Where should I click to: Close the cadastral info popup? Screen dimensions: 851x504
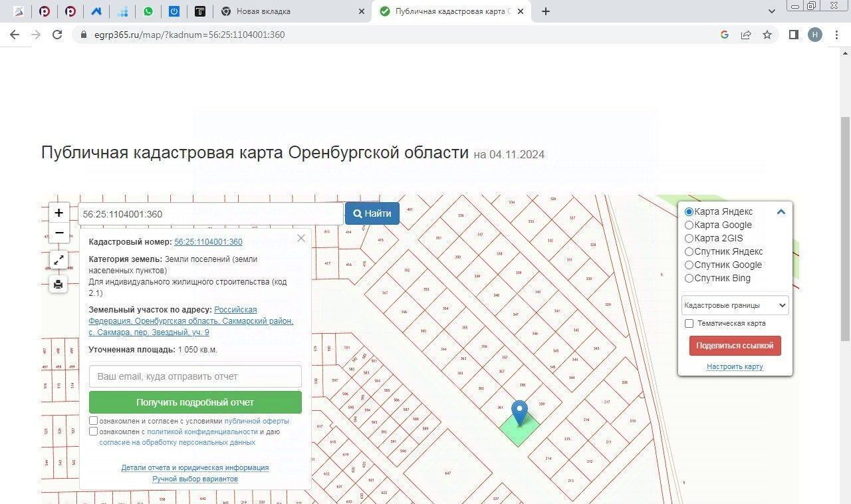[x=301, y=238]
